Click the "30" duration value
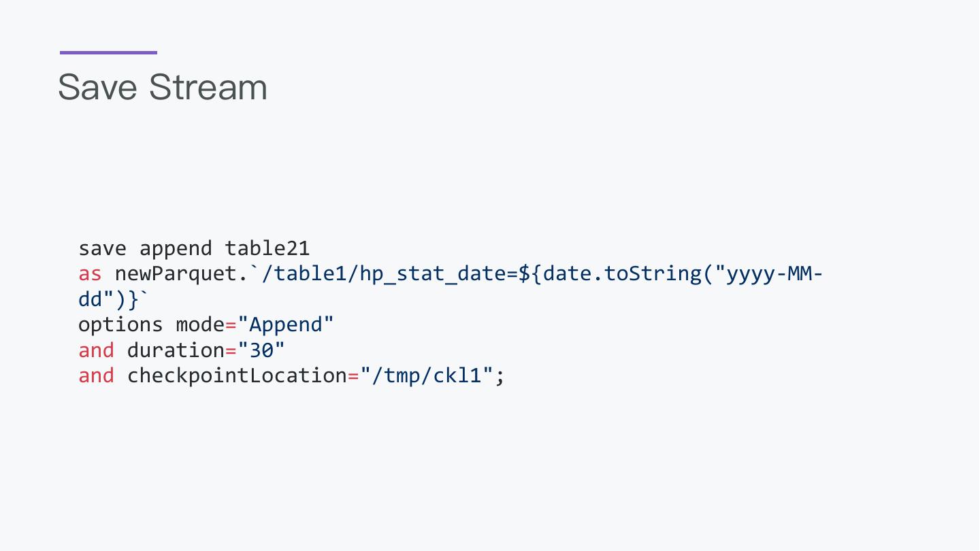 point(261,350)
